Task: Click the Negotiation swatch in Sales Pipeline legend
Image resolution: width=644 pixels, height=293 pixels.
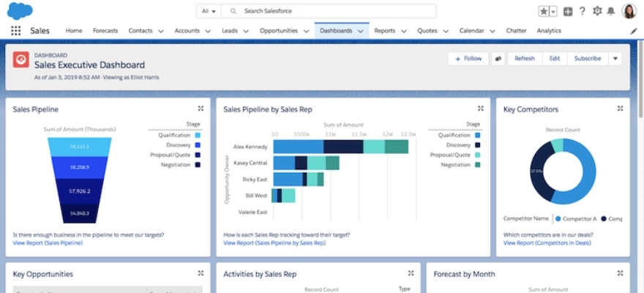Action: tap(198, 165)
